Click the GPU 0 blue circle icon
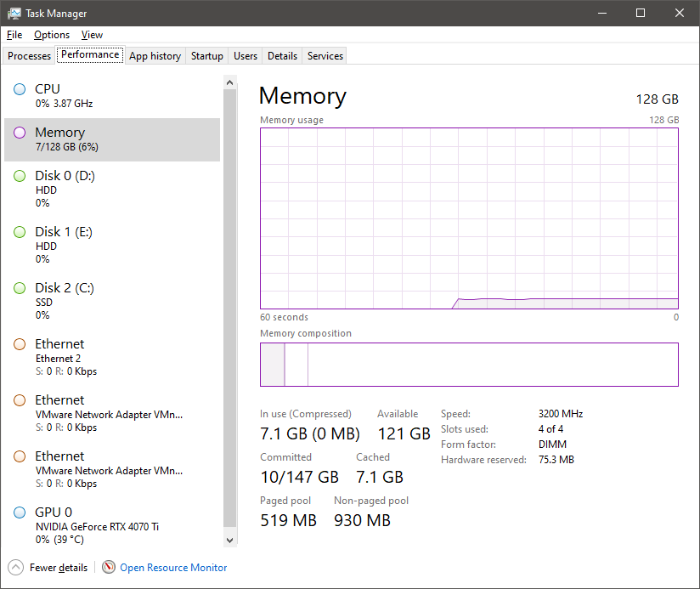This screenshot has height=589, width=700. [20, 513]
